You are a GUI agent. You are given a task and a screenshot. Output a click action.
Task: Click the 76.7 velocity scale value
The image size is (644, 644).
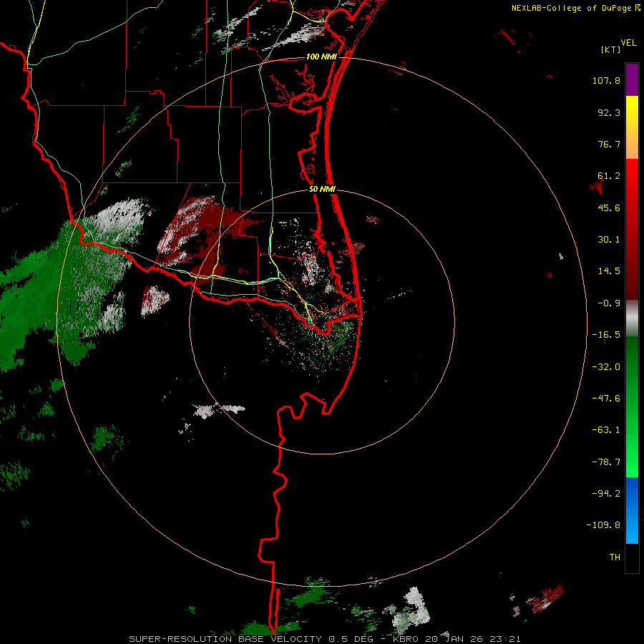pyautogui.click(x=609, y=144)
